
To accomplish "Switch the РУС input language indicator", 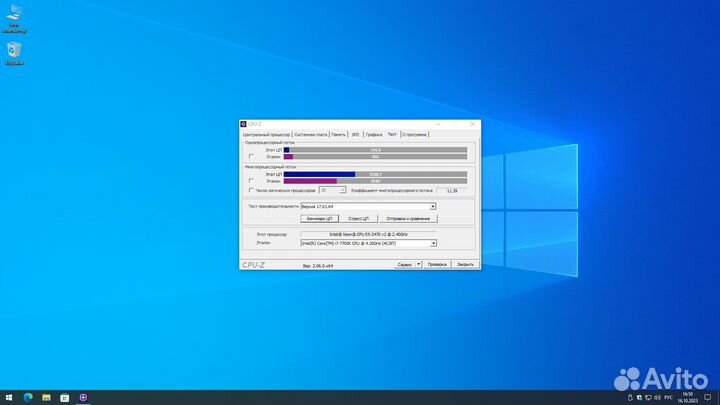I will coord(668,398).
